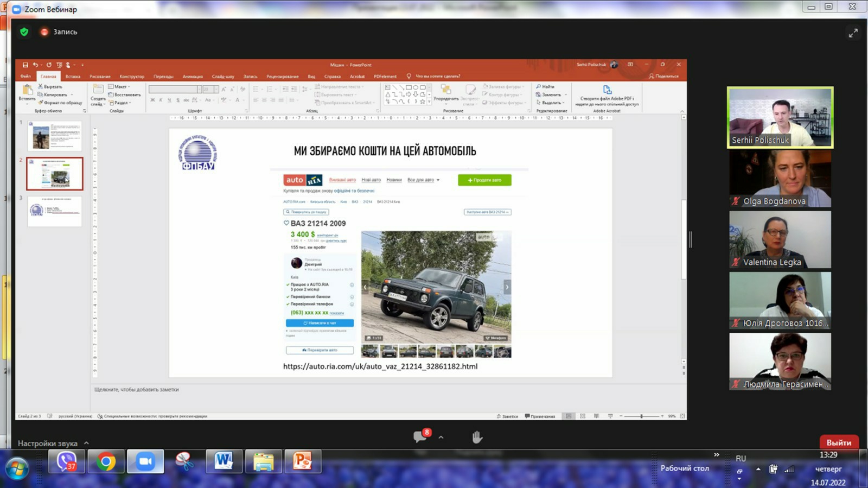Open the Zoom chat panel
Image resolution: width=868 pixels, height=488 pixels.
[420, 437]
